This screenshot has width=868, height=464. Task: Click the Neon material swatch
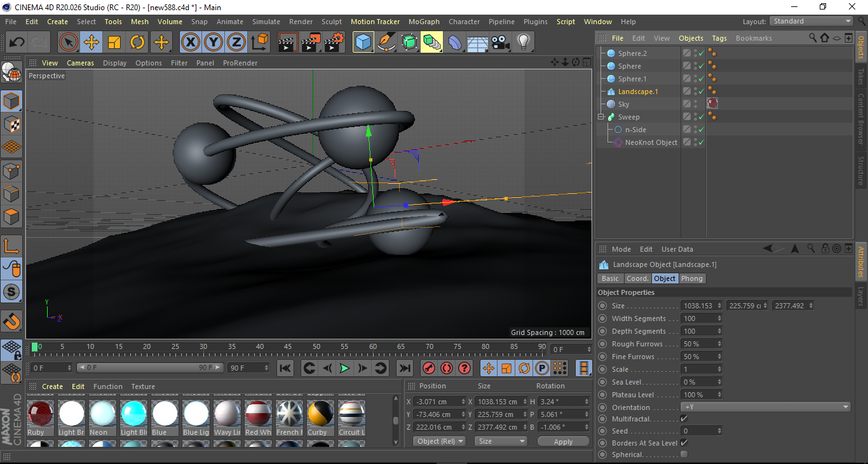102,413
